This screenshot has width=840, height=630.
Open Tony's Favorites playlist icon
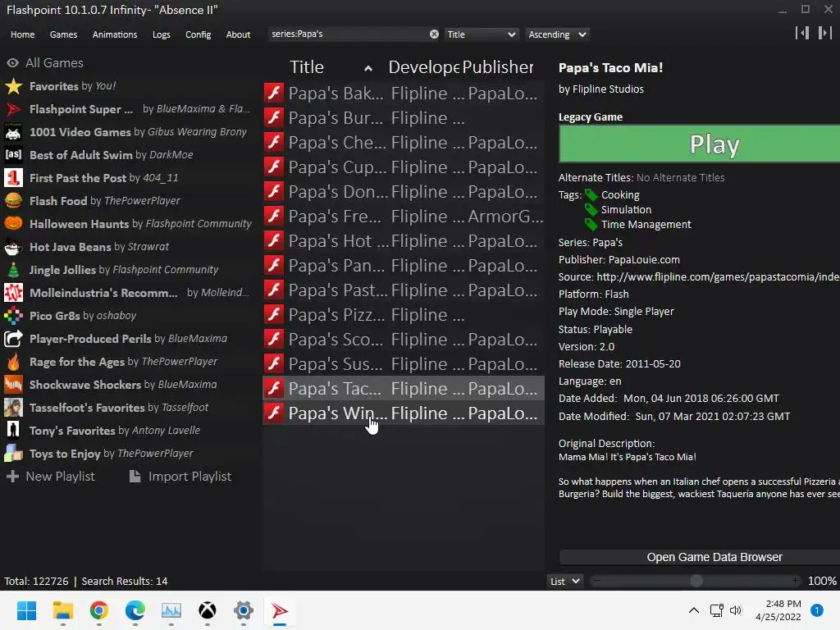pyautogui.click(x=13, y=431)
